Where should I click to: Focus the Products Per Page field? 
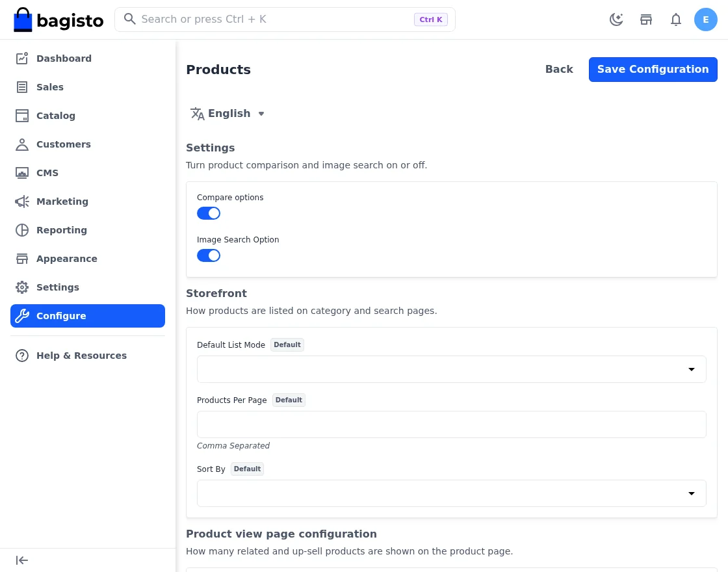pyautogui.click(x=451, y=424)
